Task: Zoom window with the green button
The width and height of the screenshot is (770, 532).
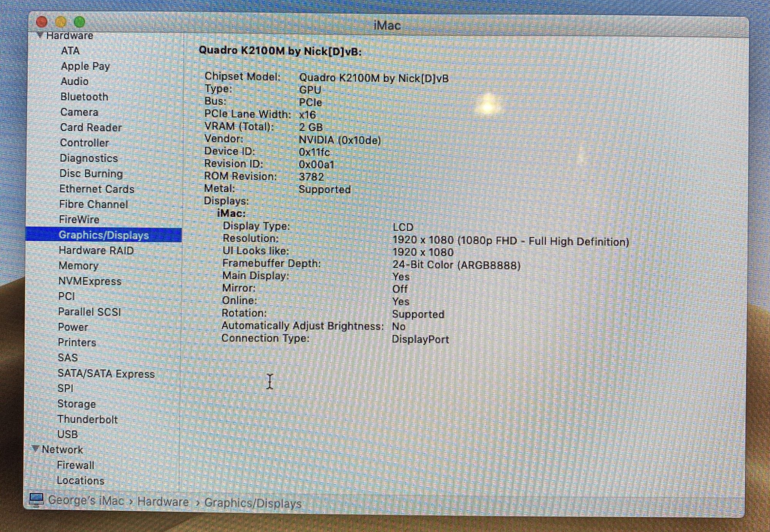Action: click(x=80, y=22)
